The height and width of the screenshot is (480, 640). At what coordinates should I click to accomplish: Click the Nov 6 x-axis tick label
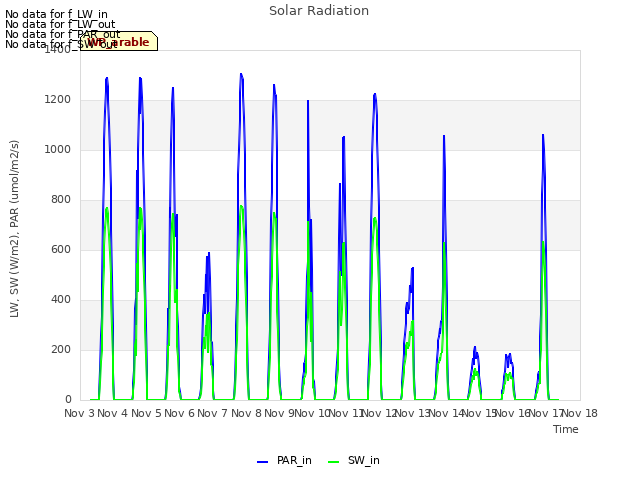pos(179,413)
